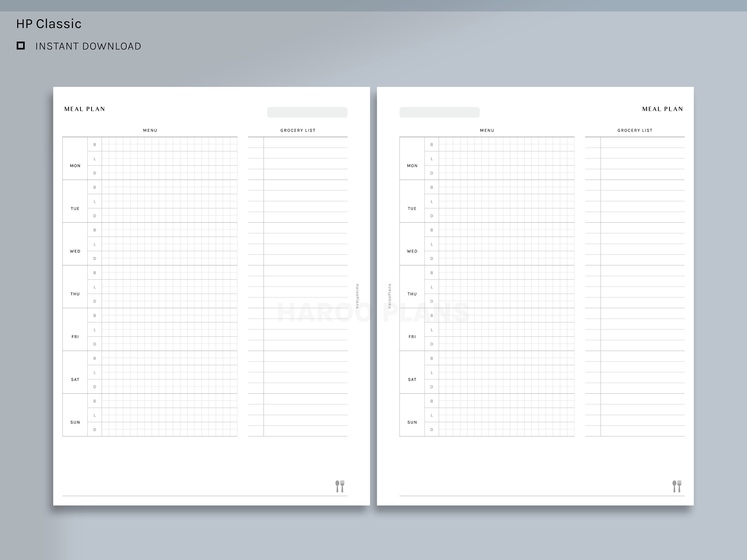747x560 pixels.
Task: Click MEAL PLAN heading on right page
Action: pos(663,109)
